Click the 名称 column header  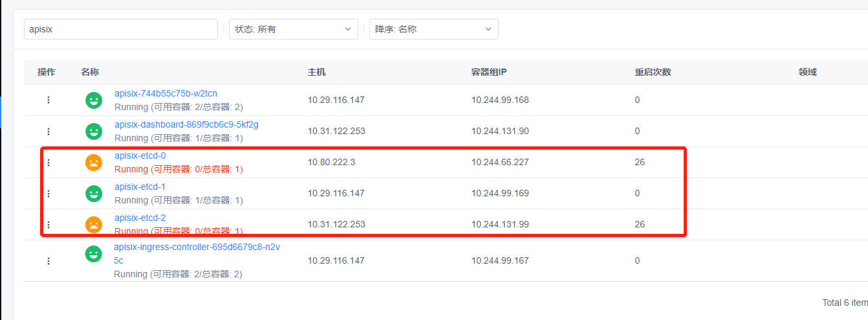tap(90, 72)
